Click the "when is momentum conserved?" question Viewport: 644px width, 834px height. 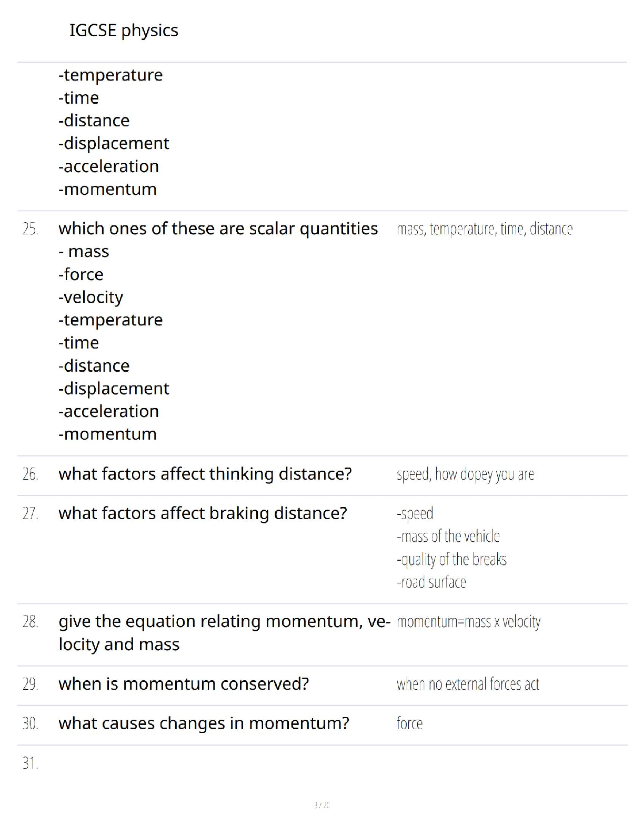(184, 684)
